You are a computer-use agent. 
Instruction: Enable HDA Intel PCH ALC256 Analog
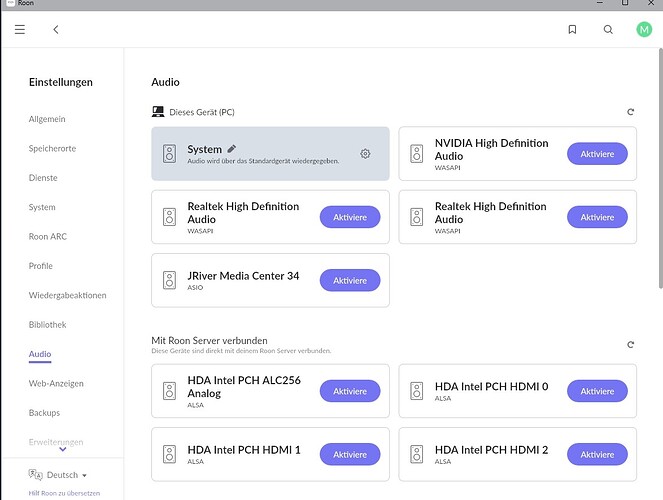click(x=350, y=391)
